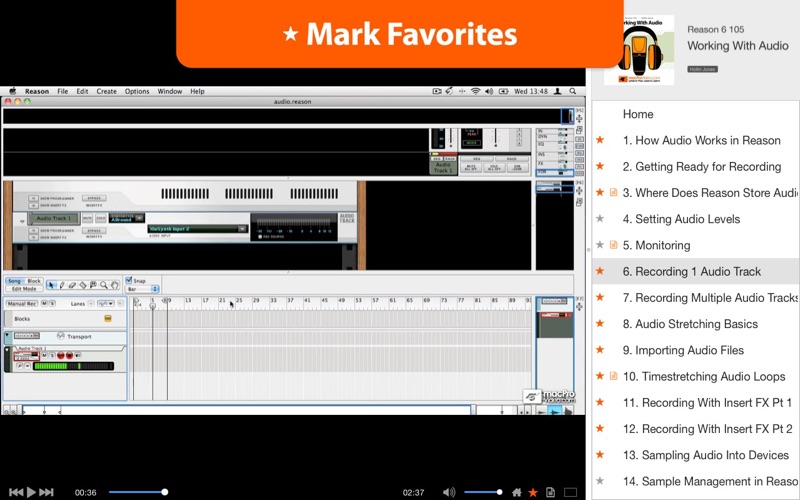Open the Lanes automation dropdown
The height and width of the screenshot is (500, 800).
coord(106,304)
